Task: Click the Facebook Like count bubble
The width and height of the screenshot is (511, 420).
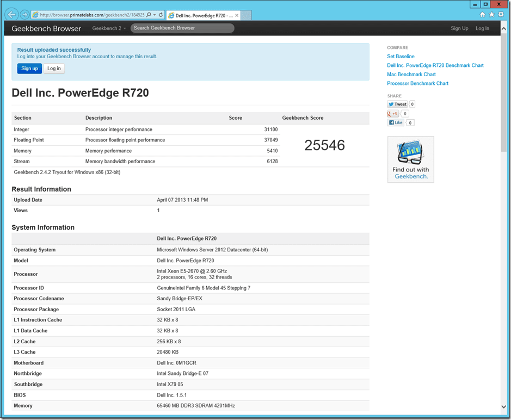Action: coord(410,122)
